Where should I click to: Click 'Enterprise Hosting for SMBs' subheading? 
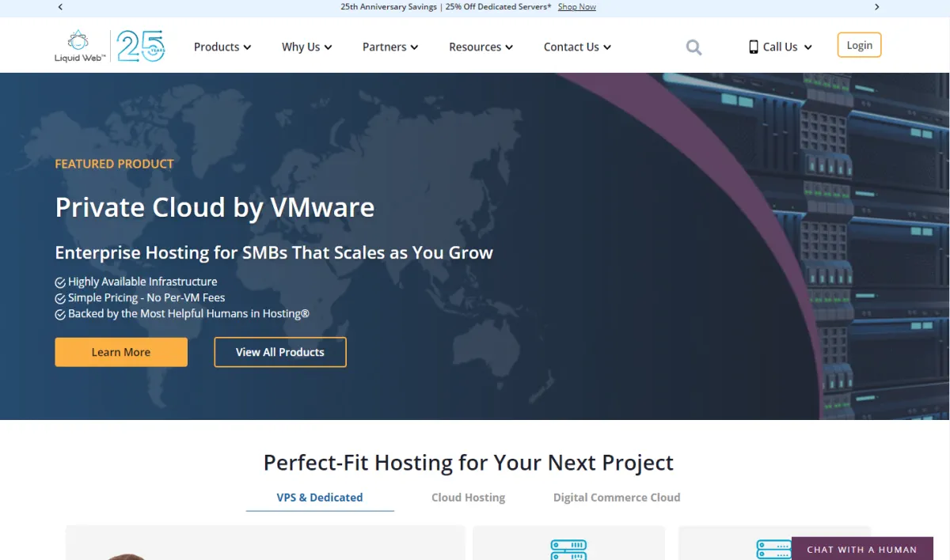click(274, 253)
